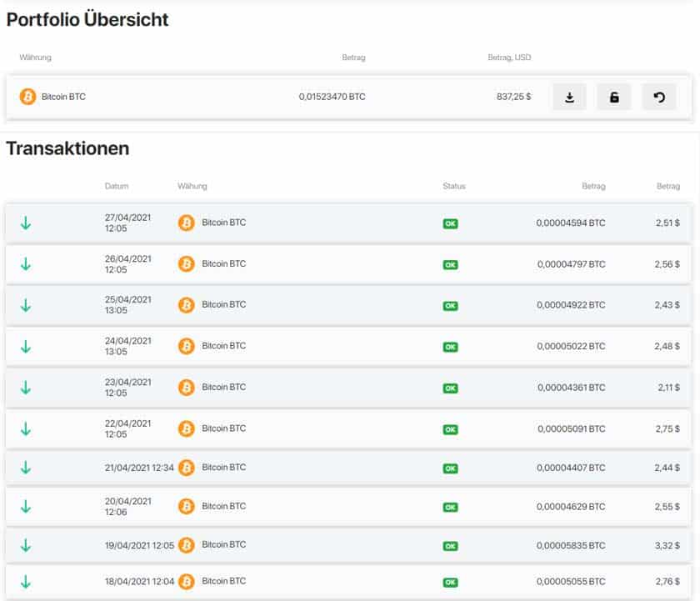The image size is (700, 601).
Task: Click the Bitcoin icon in the 21/04/2021 row
Action: click(x=186, y=468)
